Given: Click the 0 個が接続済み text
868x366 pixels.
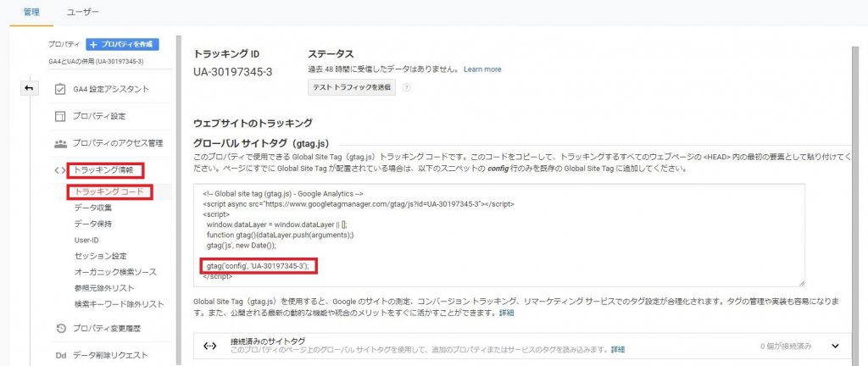Looking at the screenshot, I should point(786,347).
